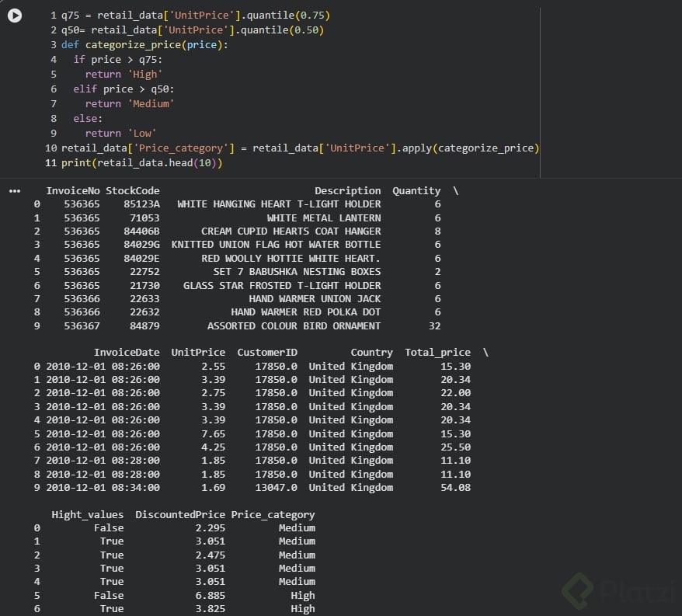Click 'WHITE HANGING HEART T-LIGHT HOLDER' description
This screenshot has height=616, width=682.
279,204
